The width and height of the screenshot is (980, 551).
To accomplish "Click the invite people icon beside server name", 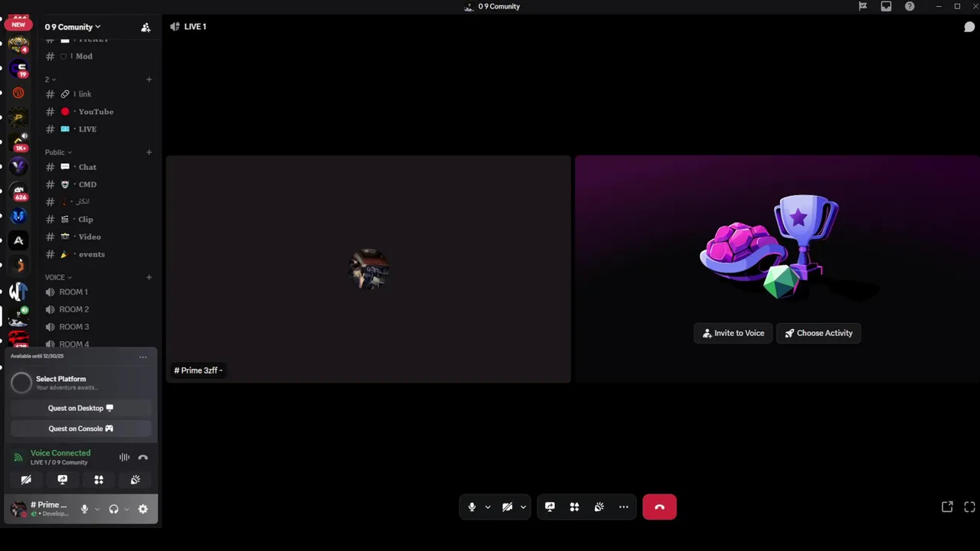I will (x=145, y=27).
